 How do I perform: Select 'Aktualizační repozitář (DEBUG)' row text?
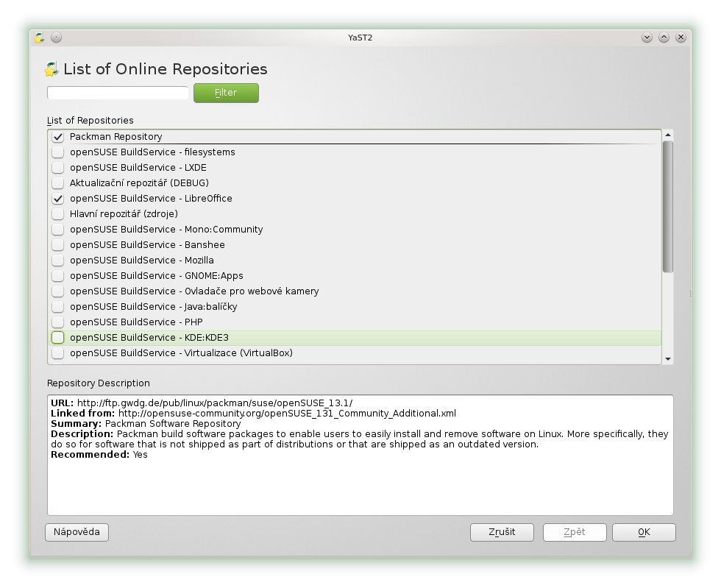(139, 183)
